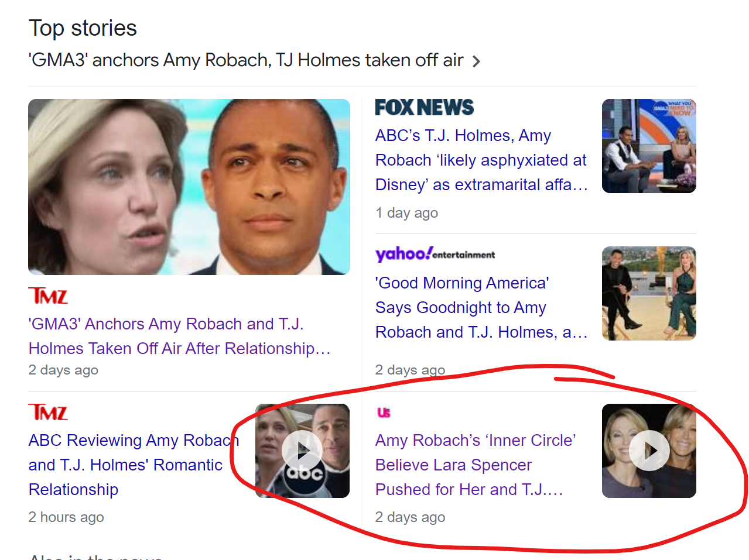Open Fox News 'likely asphyxiated at Disney' article
The height and width of the screenshot is (560, 749).
pos(481,160)
